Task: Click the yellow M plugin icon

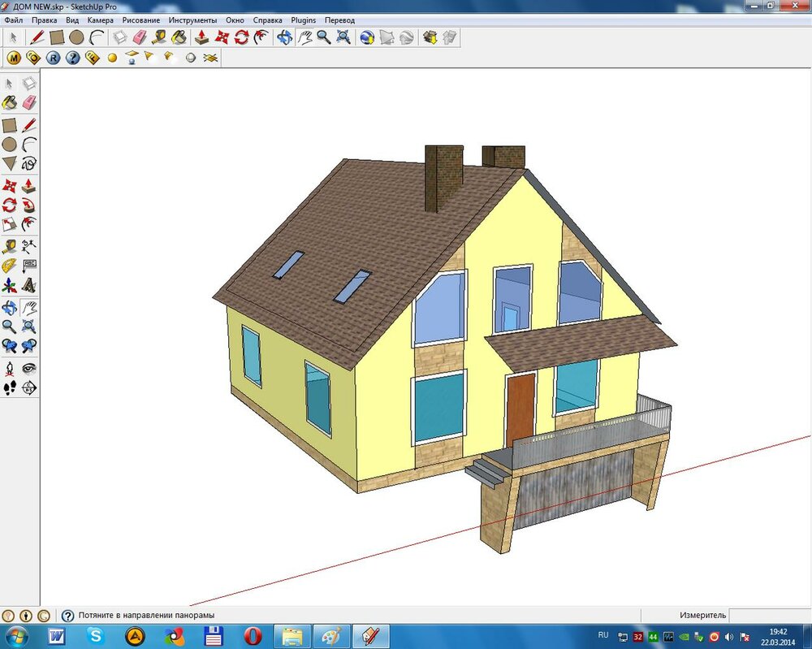Action: click(14, 58)
